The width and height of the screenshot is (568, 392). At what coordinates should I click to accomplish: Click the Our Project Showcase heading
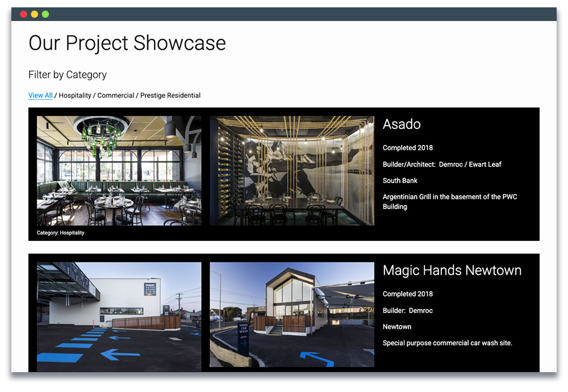pyautogui.click(x=127, y=43)
